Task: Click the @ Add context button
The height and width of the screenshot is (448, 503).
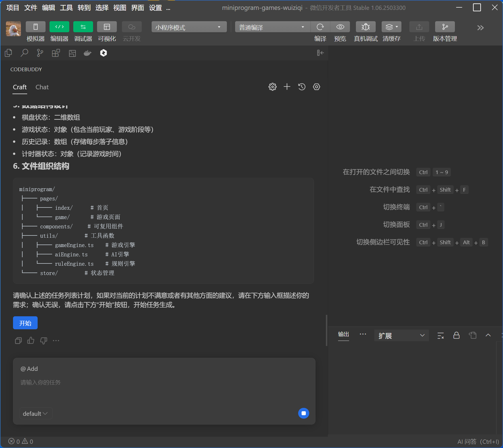Action: pos(29,369)
